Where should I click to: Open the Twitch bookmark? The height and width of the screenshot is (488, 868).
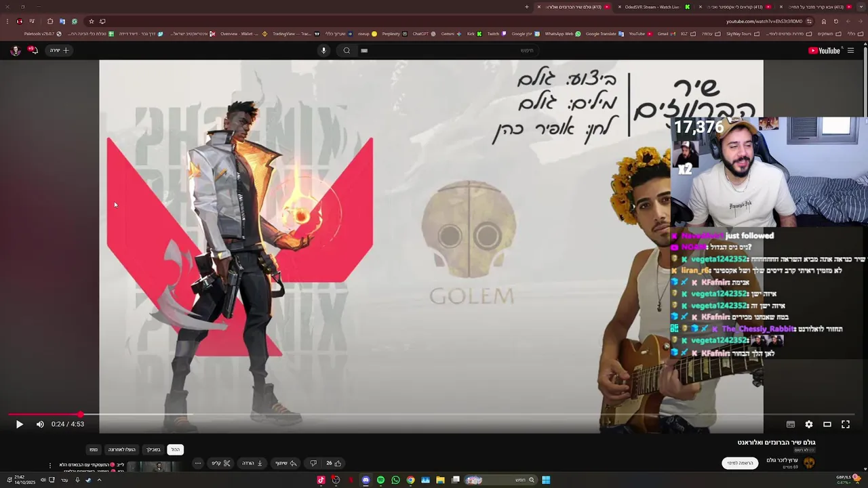497,33
